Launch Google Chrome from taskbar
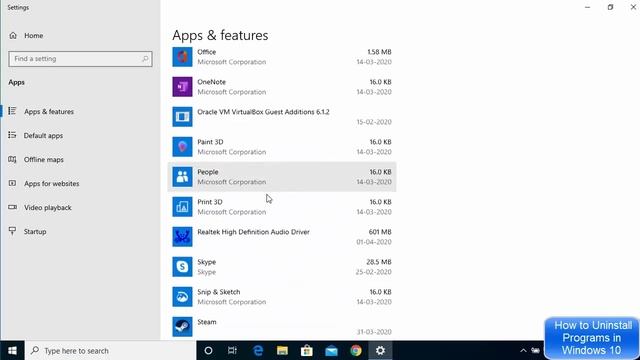 [x=356, y=351]
